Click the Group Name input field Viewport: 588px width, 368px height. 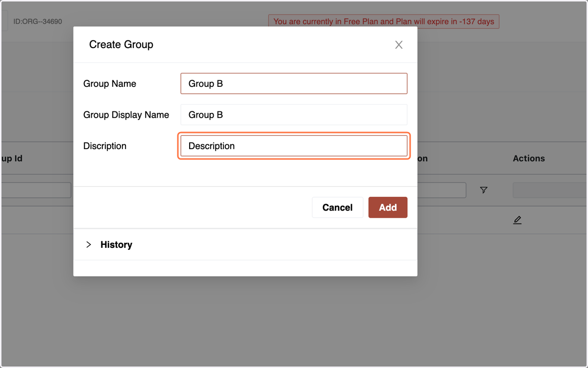pos(294,83)
